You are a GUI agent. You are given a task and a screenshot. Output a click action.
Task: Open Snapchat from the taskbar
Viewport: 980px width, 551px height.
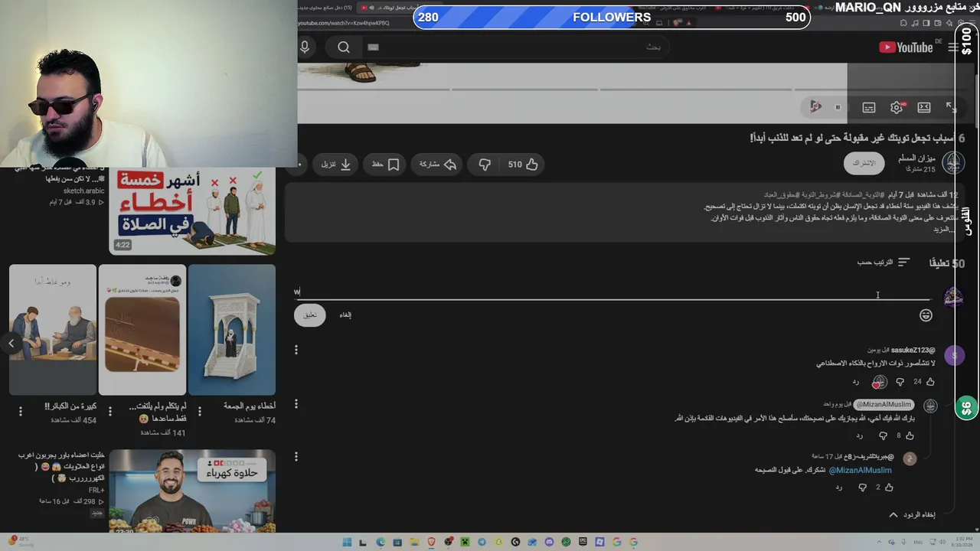pyautogui.click(x=498, y=543)
